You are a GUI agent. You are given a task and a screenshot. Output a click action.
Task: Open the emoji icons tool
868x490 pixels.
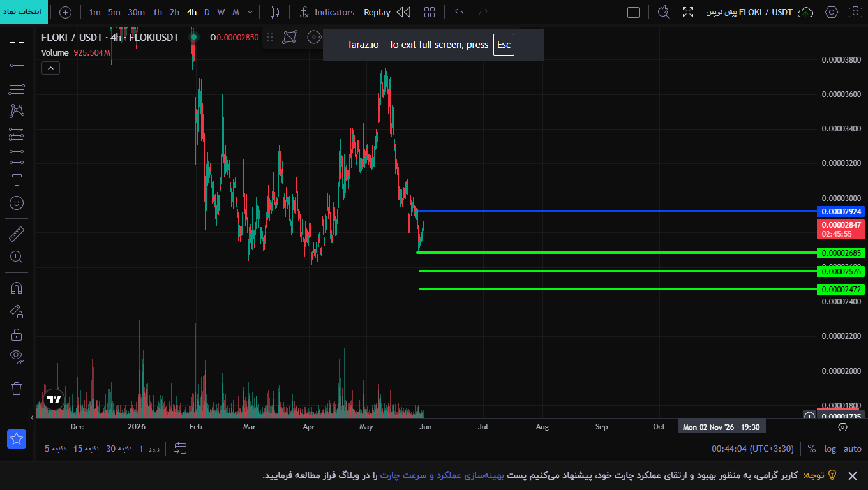tap(17, 203)
